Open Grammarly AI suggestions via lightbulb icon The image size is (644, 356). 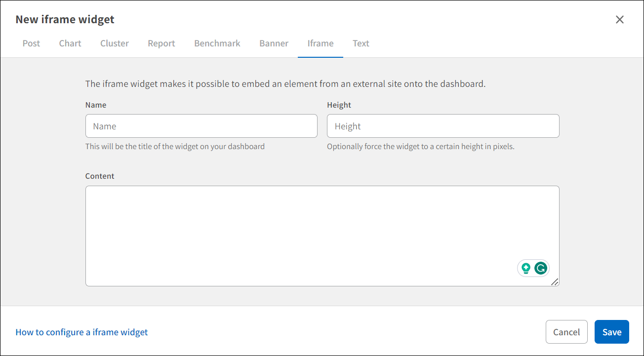525,268
